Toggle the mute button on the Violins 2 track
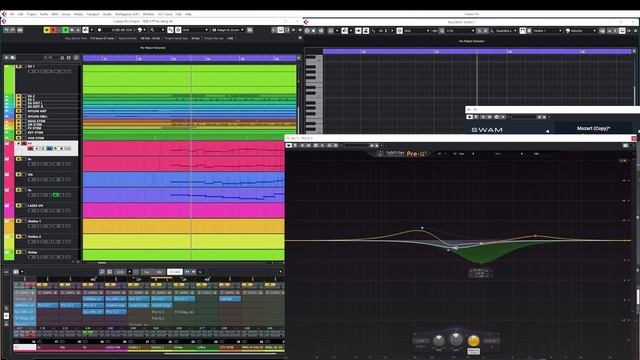The width and height of the screenshot is (640, 360). [x=18, y=236]
